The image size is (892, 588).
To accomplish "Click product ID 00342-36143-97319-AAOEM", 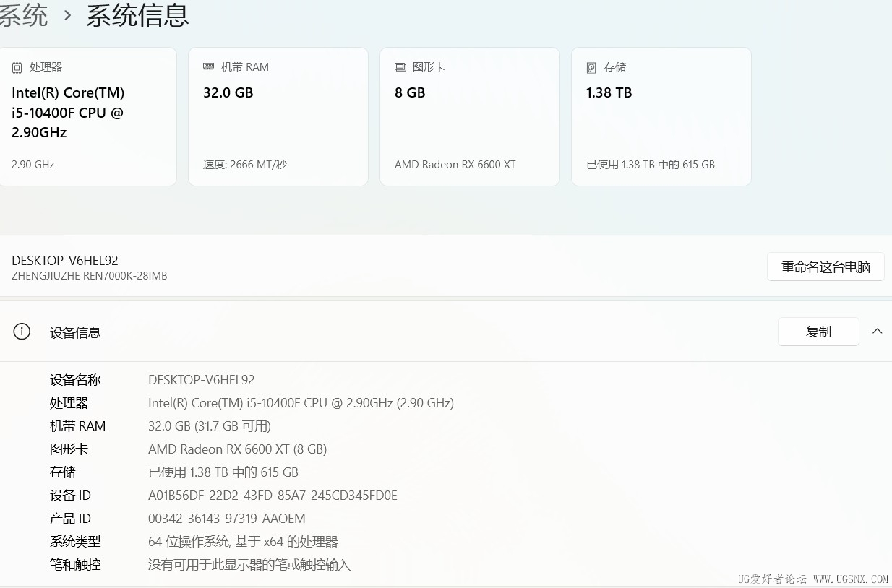I will 227,519.
